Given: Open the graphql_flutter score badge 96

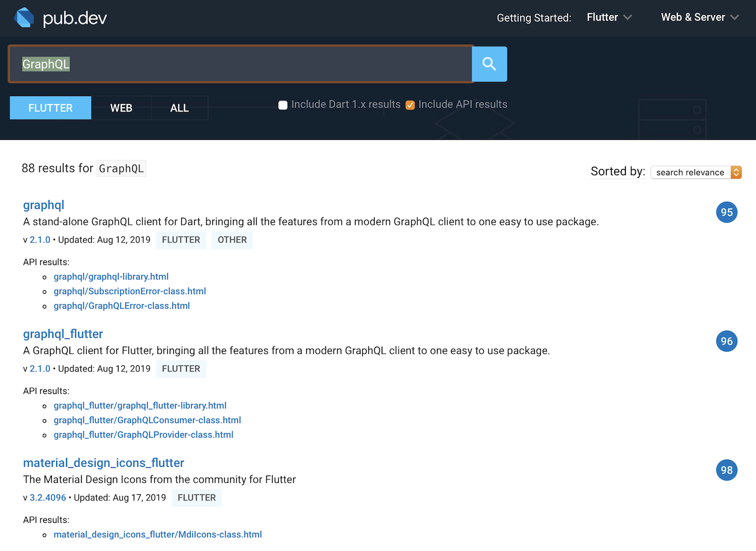Looking at the screenshot, I should pos(727,341).
